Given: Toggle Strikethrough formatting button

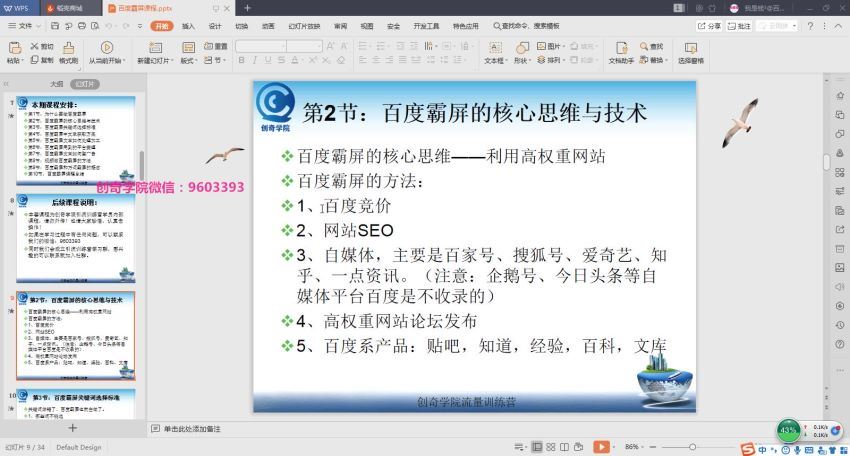Looking at the screenshot, I should (281, 60).
